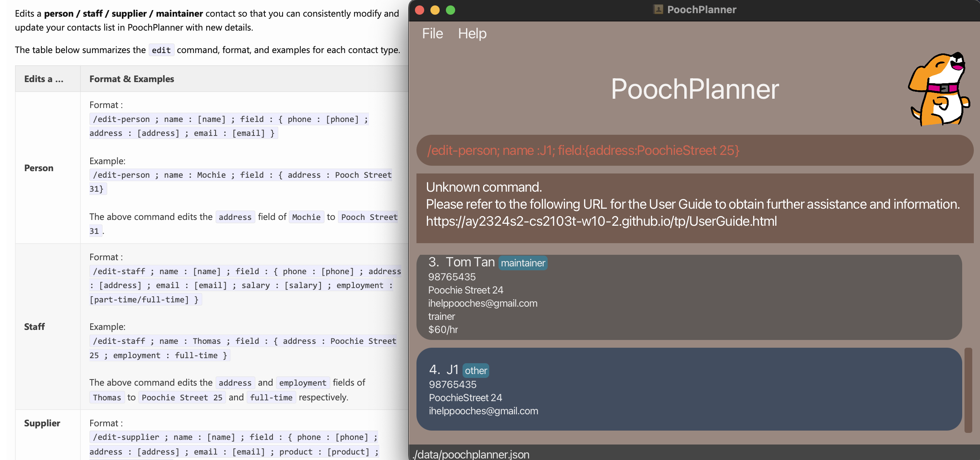The width and height of the screenshot is (980, 460).
Task: Select the J1 contact card
Action: point(689,389)
